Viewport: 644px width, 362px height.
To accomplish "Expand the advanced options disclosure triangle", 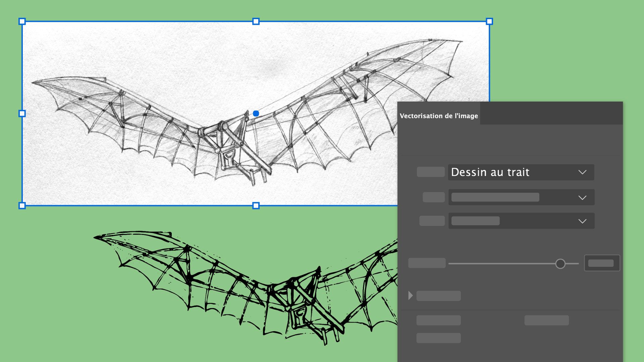I will coord(410,296).
